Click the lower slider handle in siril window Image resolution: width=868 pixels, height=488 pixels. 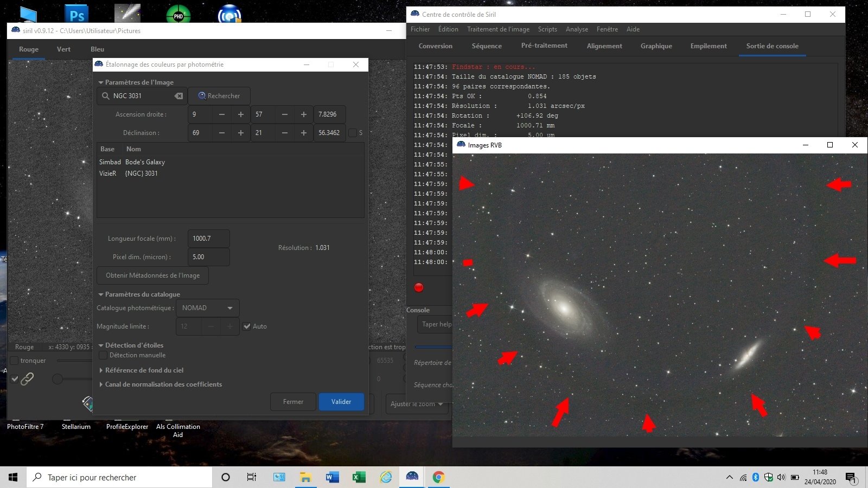58,379
